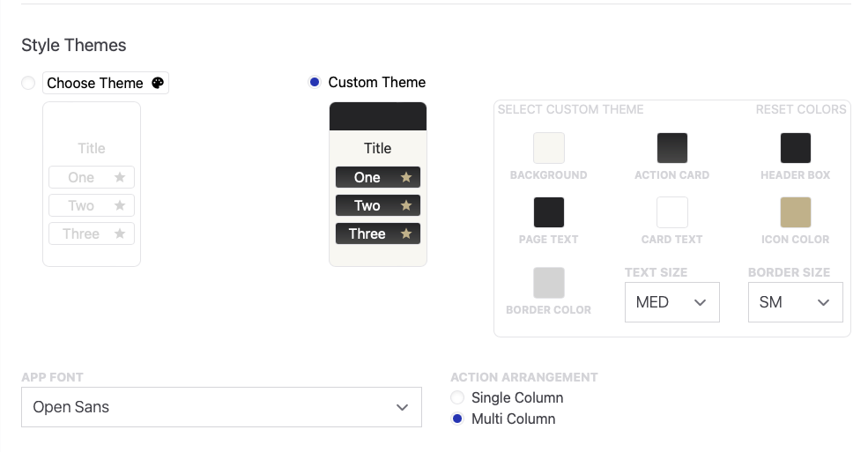The width and height of the screenshot is (868, 452).
Task: Pick the Action Card color swatch
Action: pyautogui.click(x=671, y=148)
